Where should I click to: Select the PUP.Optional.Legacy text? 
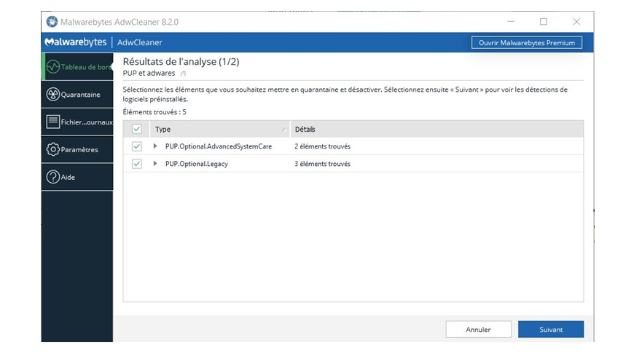(x=197, y=164)
